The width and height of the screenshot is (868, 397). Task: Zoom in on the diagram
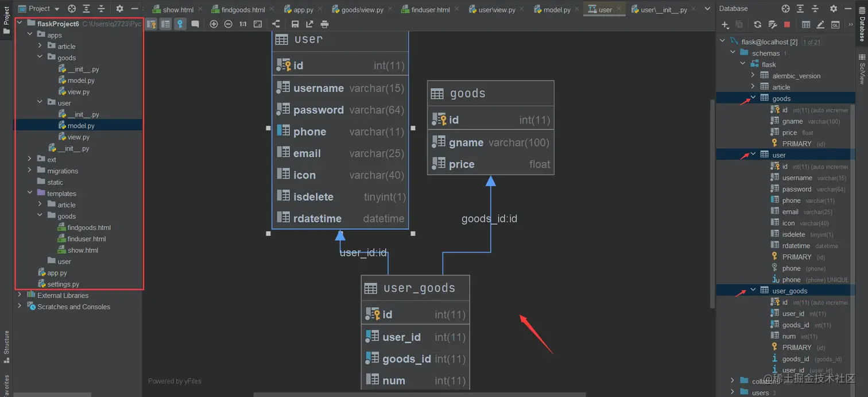pyautogui.click(x=214, y=24)
